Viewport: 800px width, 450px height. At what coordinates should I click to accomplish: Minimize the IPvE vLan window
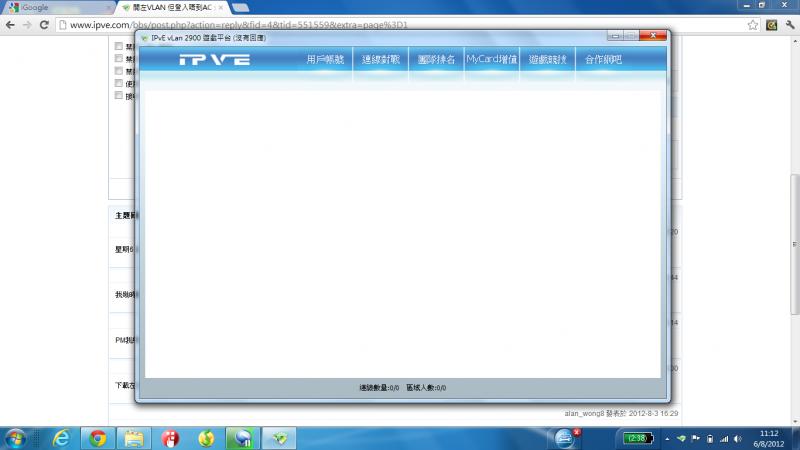pos(615,36)
